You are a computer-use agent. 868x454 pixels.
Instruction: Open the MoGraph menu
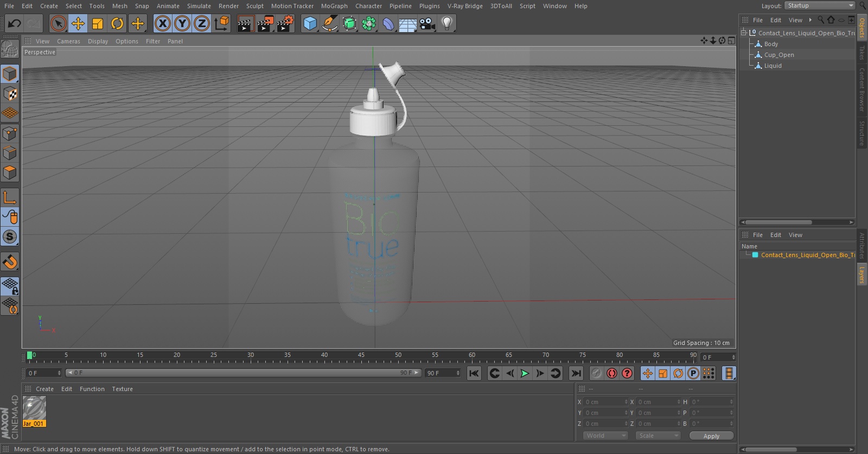334,6
